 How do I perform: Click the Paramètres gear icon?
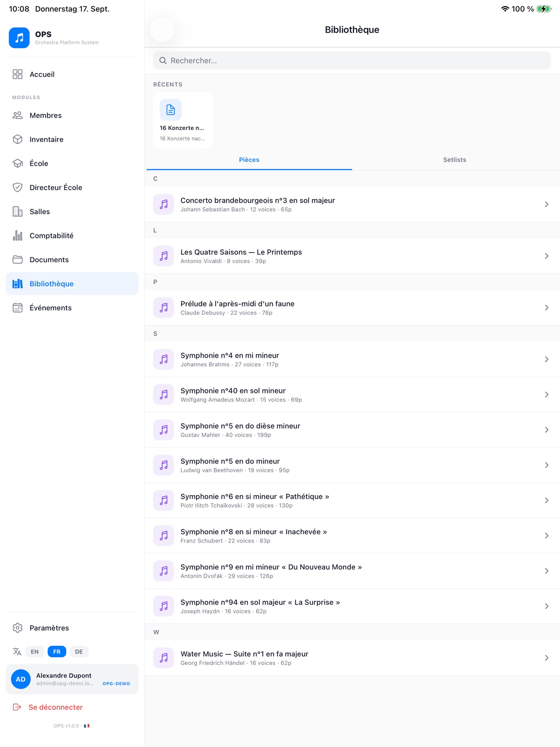(x=17, y=628)
